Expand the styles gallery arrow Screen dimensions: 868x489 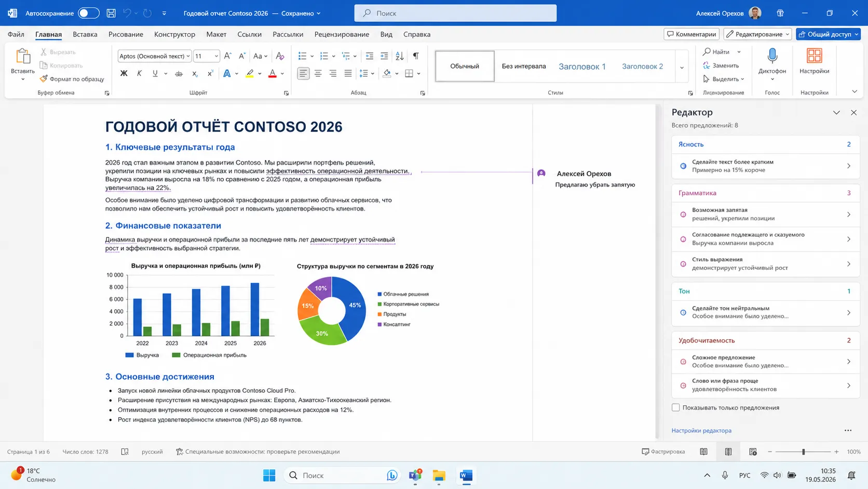(x=682, y=68)
